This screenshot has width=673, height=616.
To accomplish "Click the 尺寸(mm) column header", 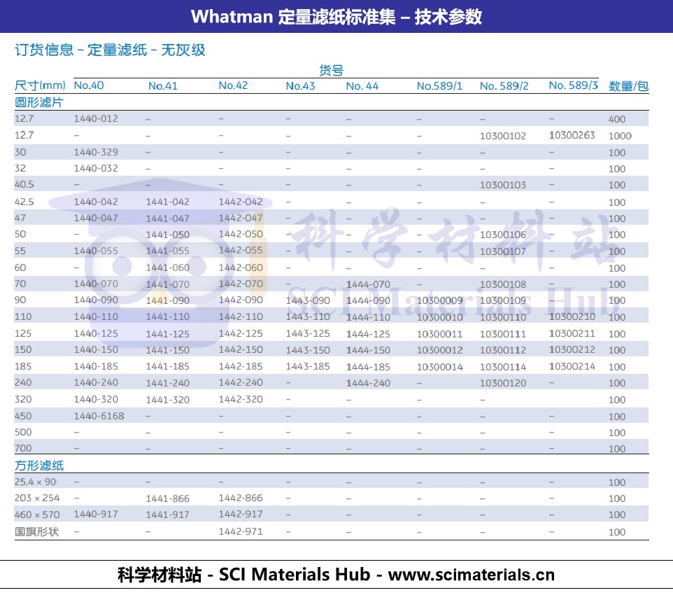I will 40,85.
